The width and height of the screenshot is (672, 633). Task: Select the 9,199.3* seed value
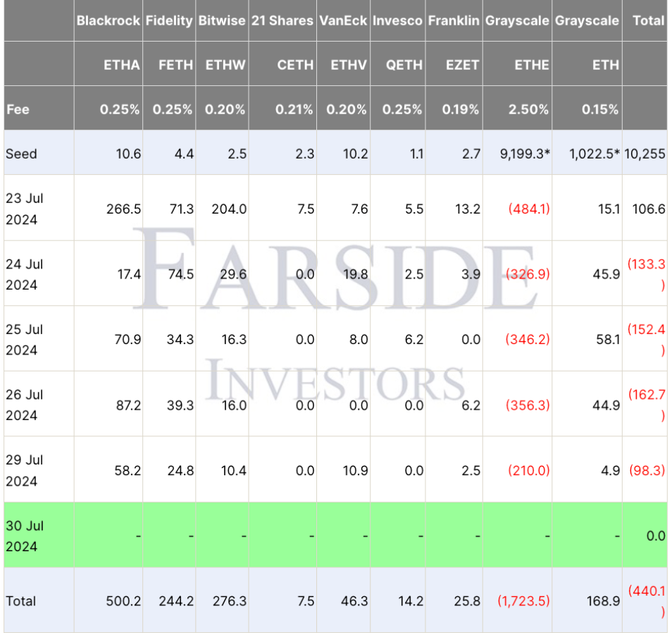coord(525,154)
